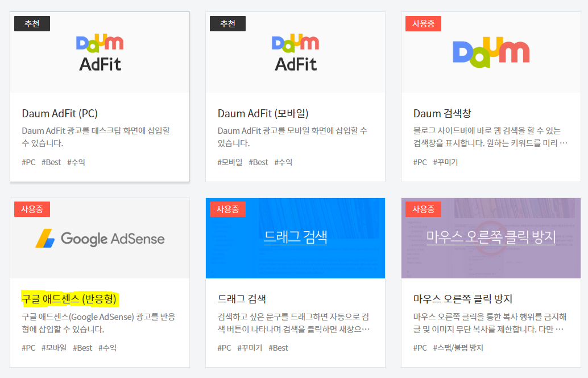Viewport: 588px width, 378px height.
Task: Click the 드래그 검색 description paragraph
Action: [293, 323]
